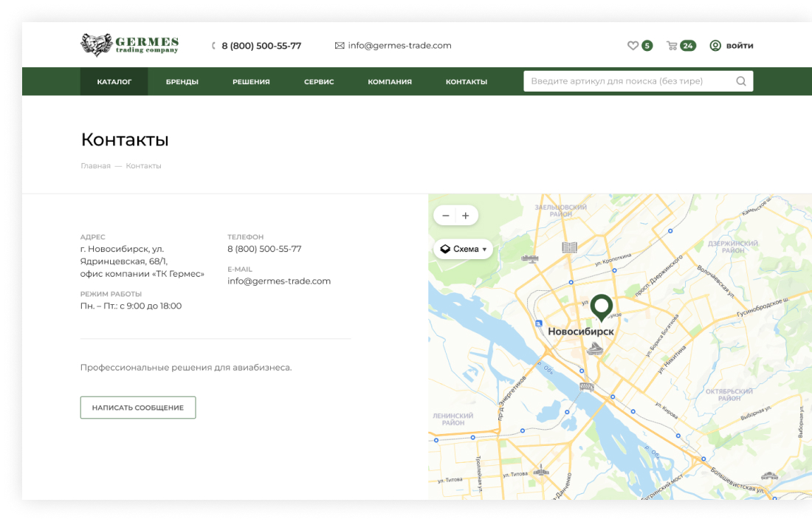Click the Октябрьский район map label
Viewport: 812px width, 522px height.
729,395
